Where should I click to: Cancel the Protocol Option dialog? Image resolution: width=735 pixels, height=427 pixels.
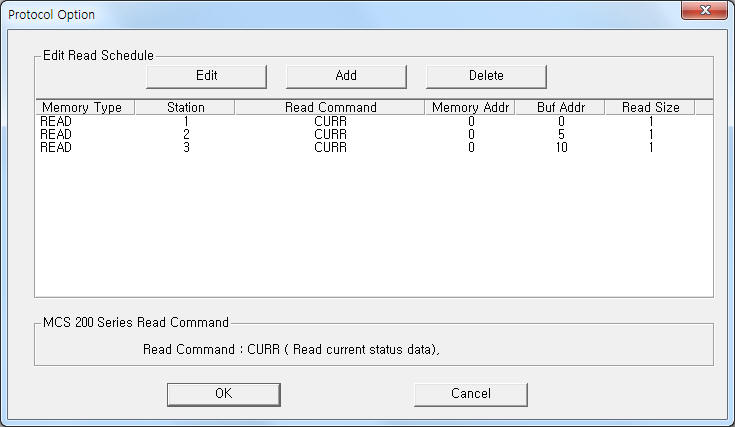(471, 394)
